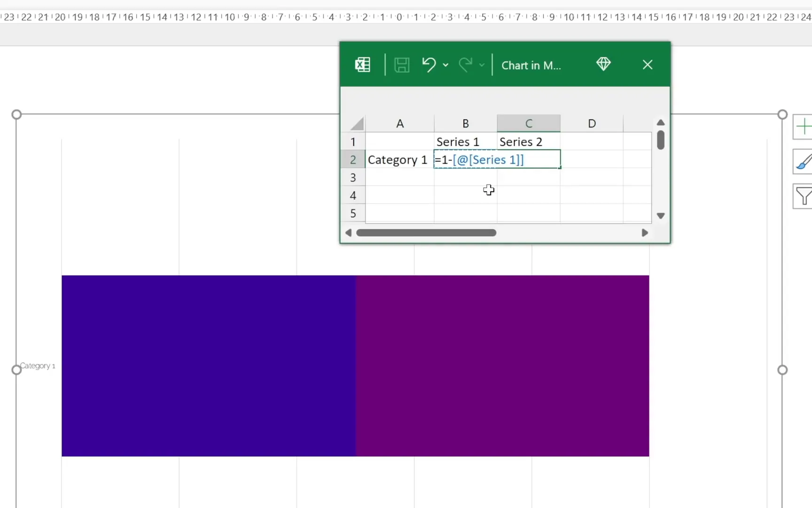Click the 'Category 1' cell in the spreadsheet
The image size is (812, 508).
[x=400, y=159]
